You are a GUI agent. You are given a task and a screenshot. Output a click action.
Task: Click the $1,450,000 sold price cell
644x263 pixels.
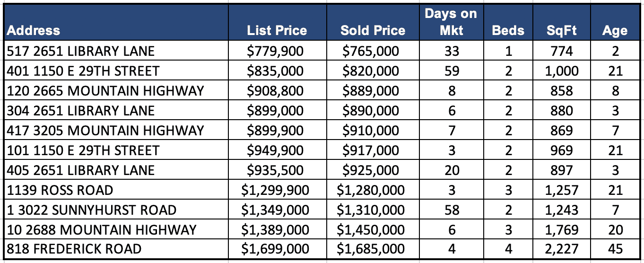click(371, 229)
